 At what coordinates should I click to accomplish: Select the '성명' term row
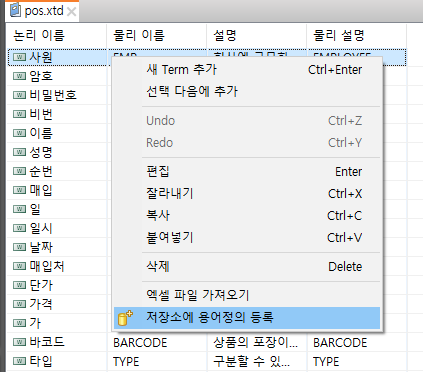(x=41, y=152)
